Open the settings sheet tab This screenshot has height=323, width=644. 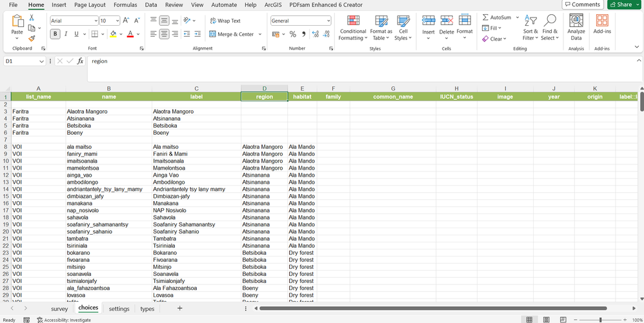(119, 309)
